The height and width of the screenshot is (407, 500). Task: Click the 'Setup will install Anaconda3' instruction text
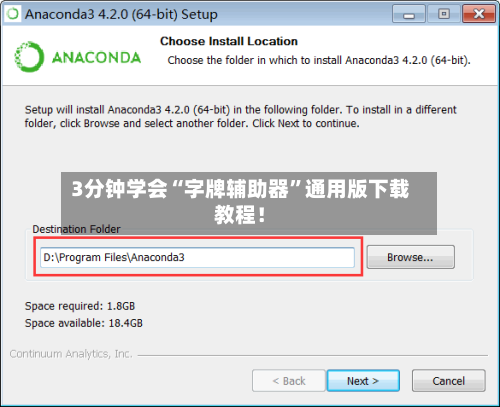[x=240, y=116]
